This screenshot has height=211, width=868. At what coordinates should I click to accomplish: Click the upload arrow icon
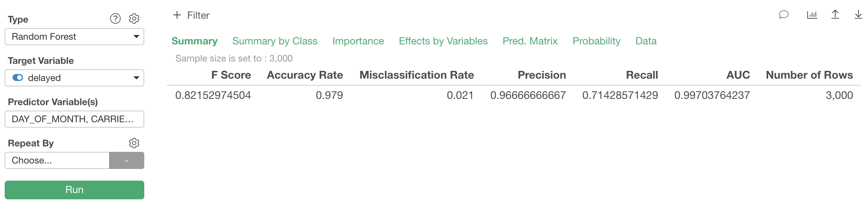tap(835, 15)
